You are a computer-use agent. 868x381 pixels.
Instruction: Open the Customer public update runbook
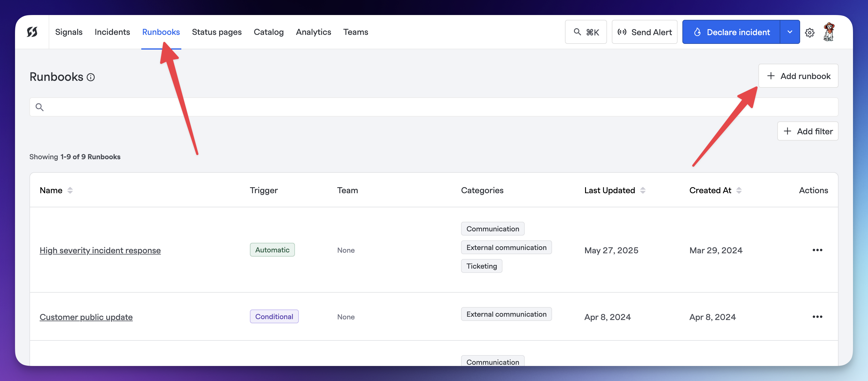pyautogui.click(x=86, y=317)
